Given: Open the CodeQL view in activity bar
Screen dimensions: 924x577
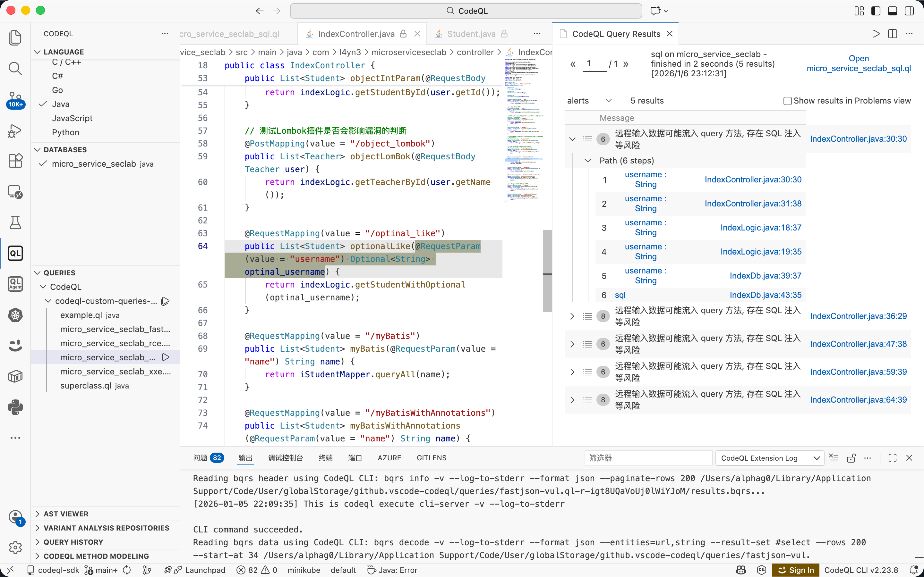Looking at the screenshot, I should pyautogui.click(x=15, y=253).
